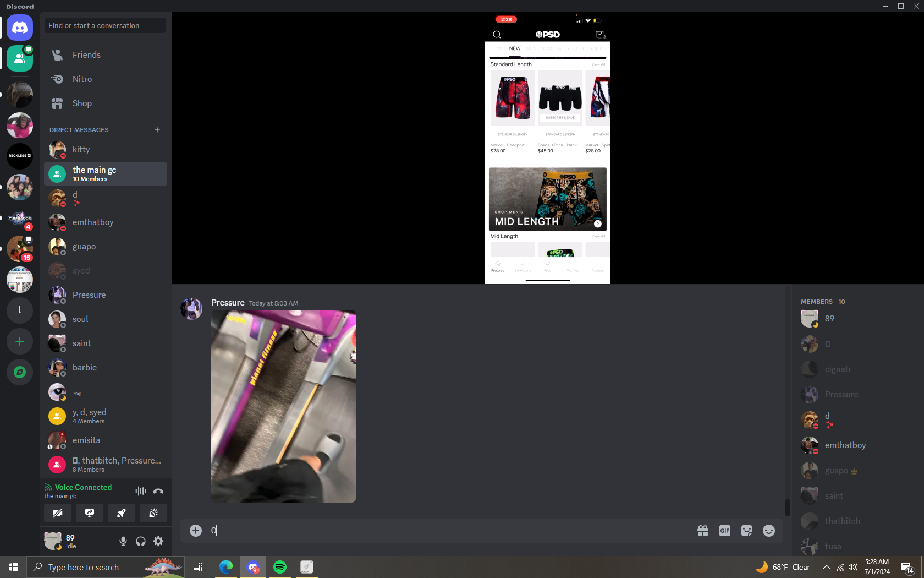Open the Soundboard icon

coord(153,513)
